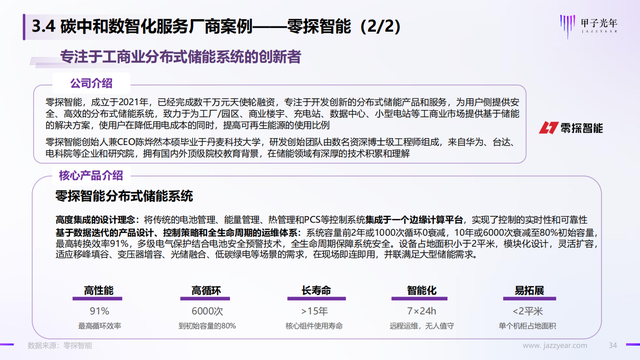Click bold text 高度集成的设计理念

point(95,220)
